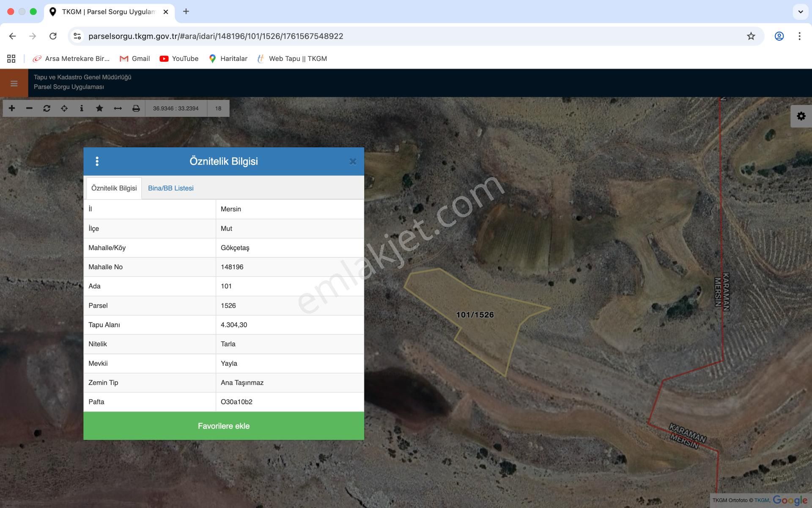The height and width of the screenshot is (508, 812).
Task: Select the zoom out tool on map toolbar
Action: [x=29, y=108]
